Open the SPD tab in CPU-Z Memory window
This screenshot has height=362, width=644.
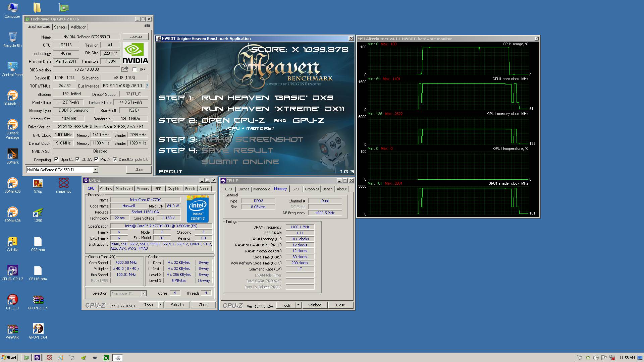click(296, 189)
